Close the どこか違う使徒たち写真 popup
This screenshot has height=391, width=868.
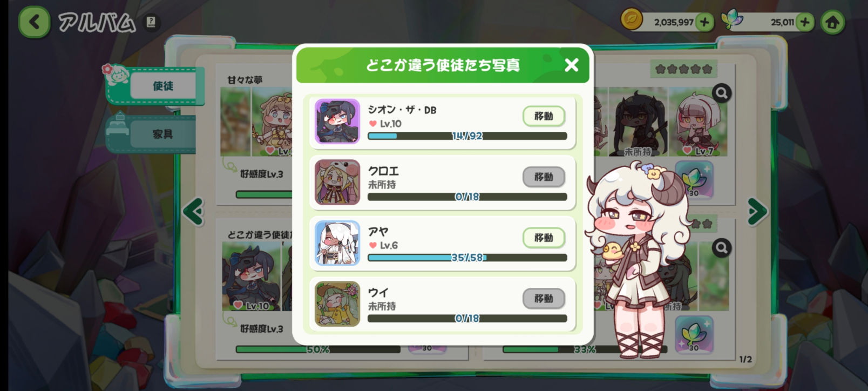[x=571, y=65]
